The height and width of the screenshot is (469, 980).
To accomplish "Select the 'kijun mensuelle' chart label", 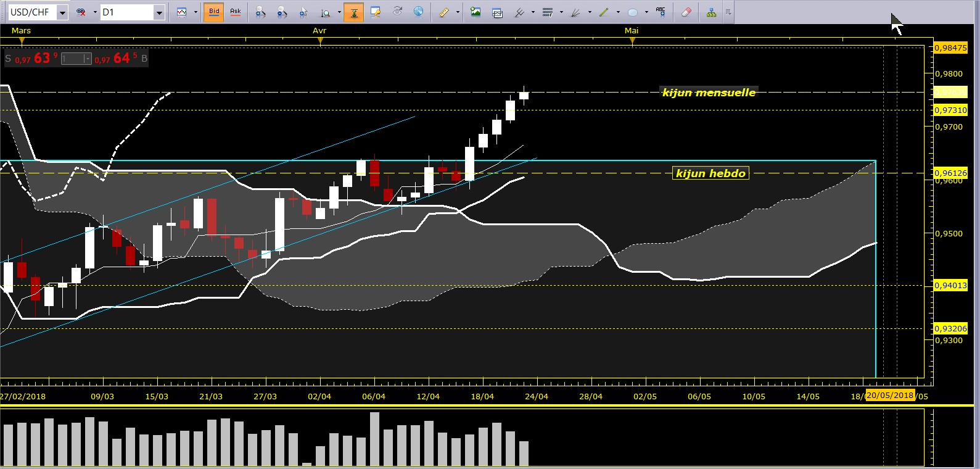I will click(x=709, y=93).
